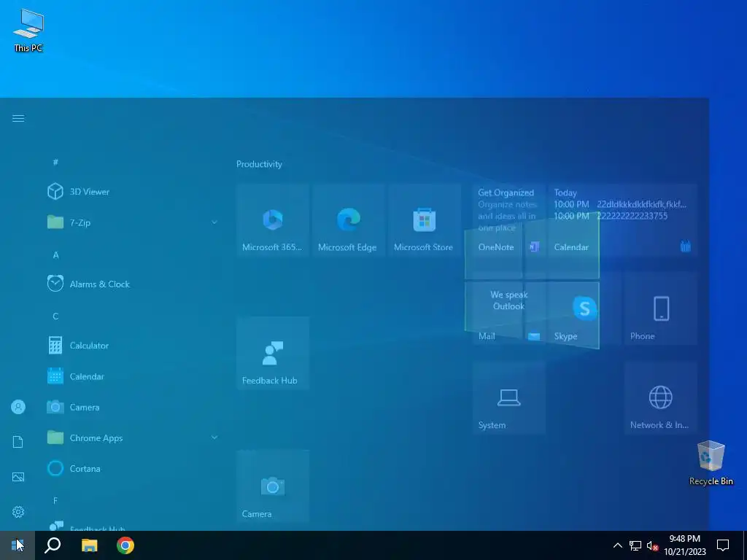This screenshot has width=747, height=560.
Task: Launch the Microsoft Edge tile
Action: [x=348, y=221]
